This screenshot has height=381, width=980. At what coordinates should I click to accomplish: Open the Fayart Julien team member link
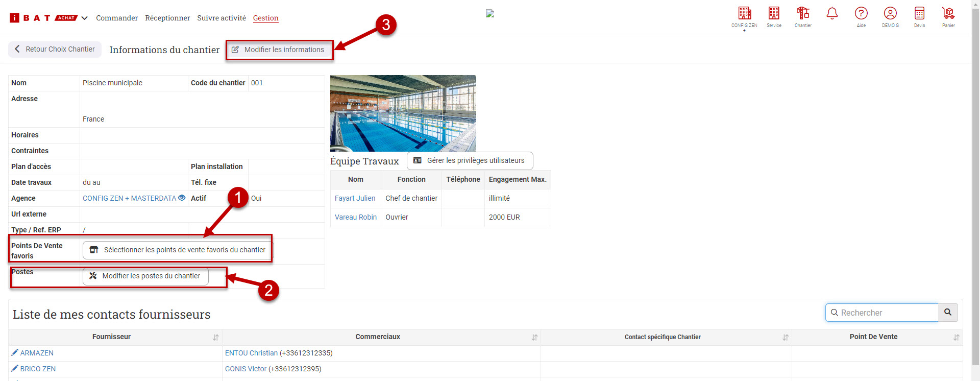[x=355, y=198]
